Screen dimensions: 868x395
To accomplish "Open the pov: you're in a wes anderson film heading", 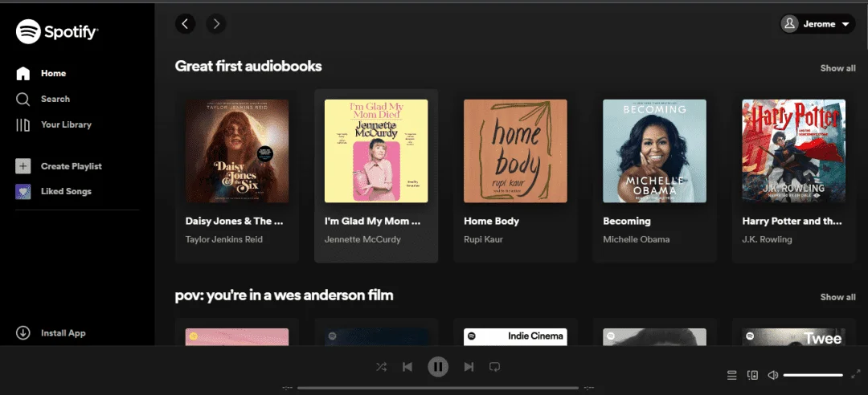I will point(284,295).
